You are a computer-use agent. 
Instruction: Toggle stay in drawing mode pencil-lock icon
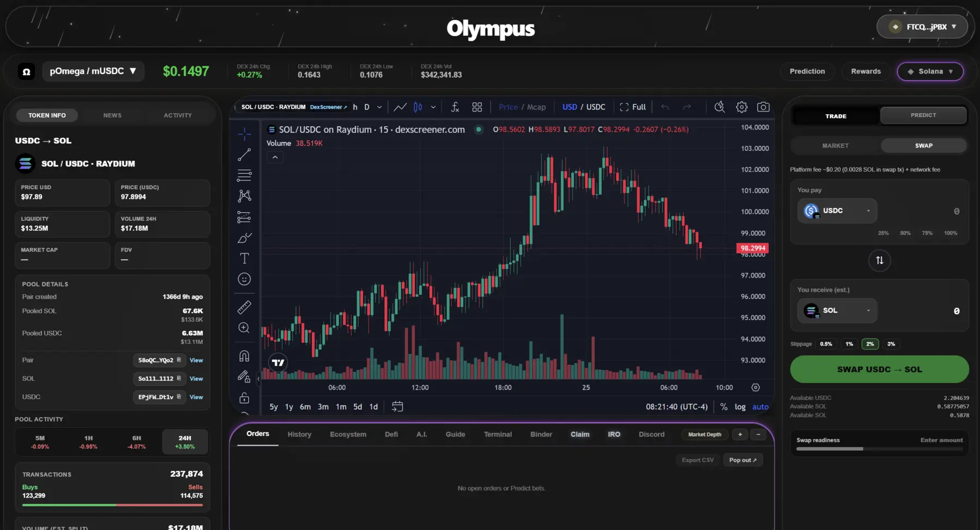(x=244, y=377)
